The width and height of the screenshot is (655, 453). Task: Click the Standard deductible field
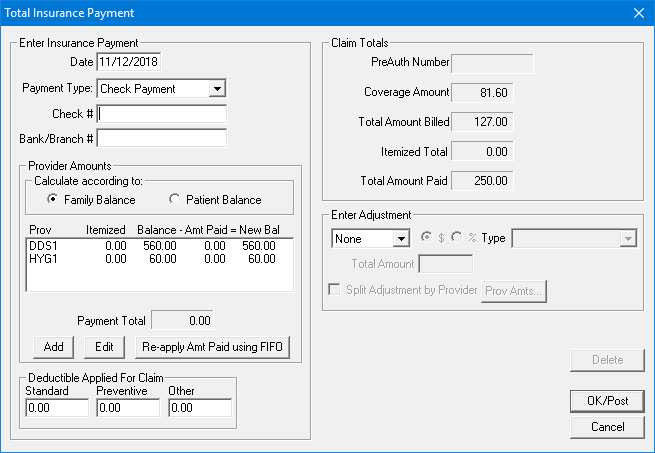tap(56, 408)
